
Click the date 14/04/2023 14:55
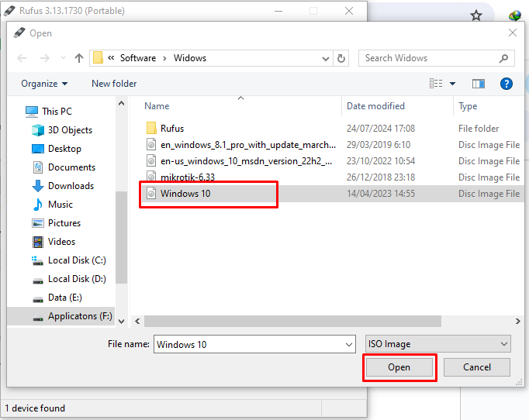pos(381,194)
